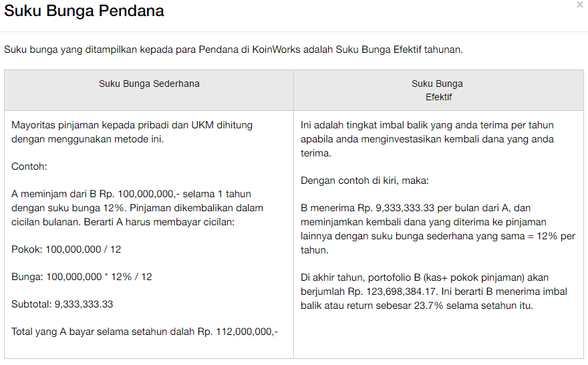Click the Suku Bunga Pendana heading
This screenshot has width=588, height=365.
(84, 11)
